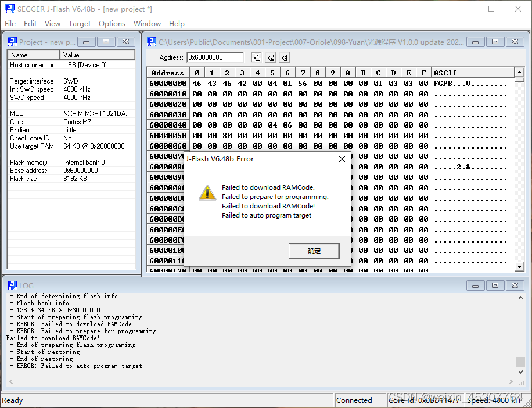The width and height of the screenshot is (532, 408).
Task: Click LOG horizontal scrollbar left arrow
Action: pyautogui.click(x=11, y=381)
